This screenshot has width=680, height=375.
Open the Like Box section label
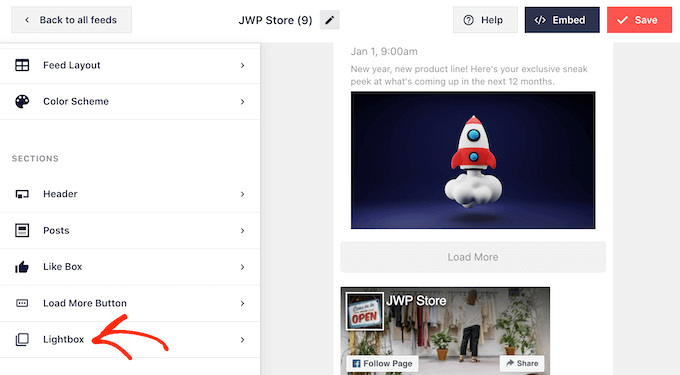pos(62,267)
